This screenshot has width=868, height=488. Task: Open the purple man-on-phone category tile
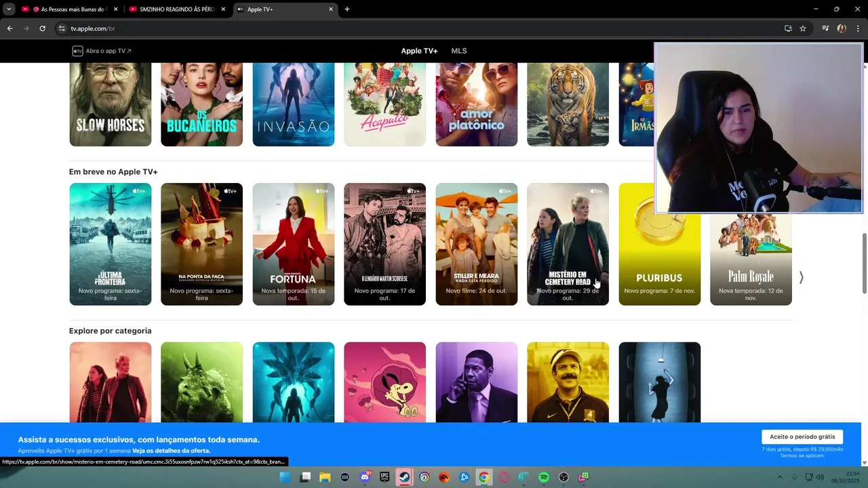[477, 382]
